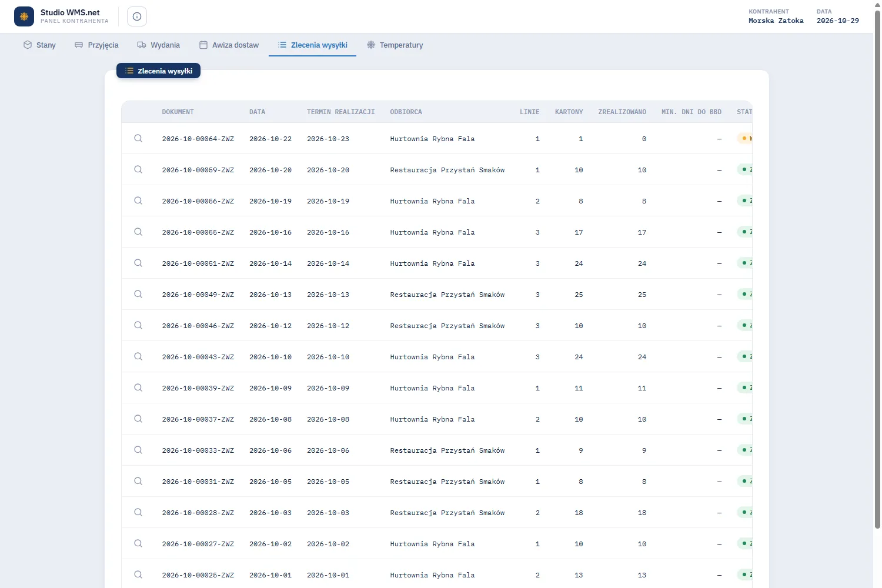Click the DATA column header in table
The image size is (882, 588).
258,112
